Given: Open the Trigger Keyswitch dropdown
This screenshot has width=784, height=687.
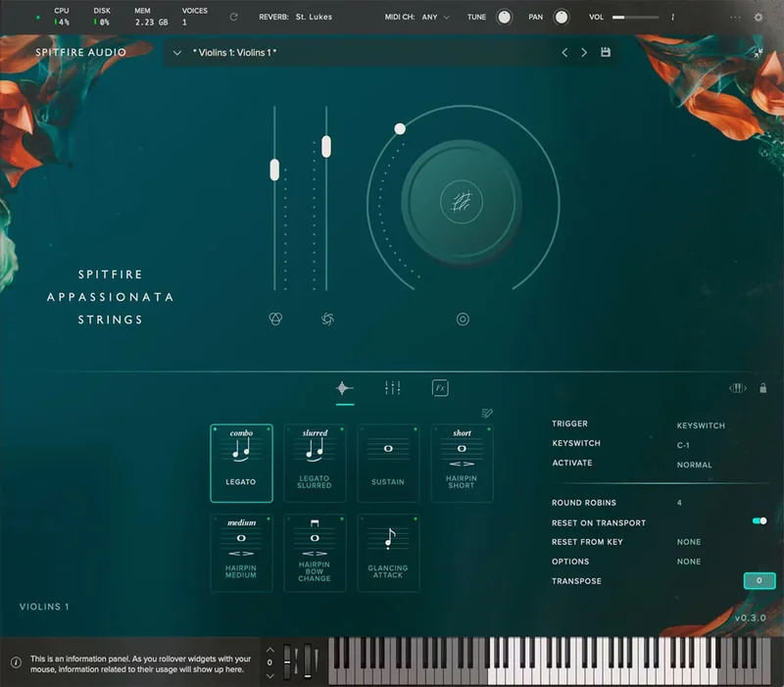Looking at the screenshot, I should tap(701, 425).
